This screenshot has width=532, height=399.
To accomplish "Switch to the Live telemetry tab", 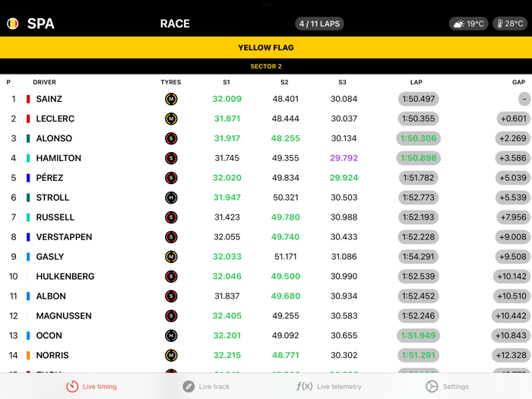I will pos(328,386).
